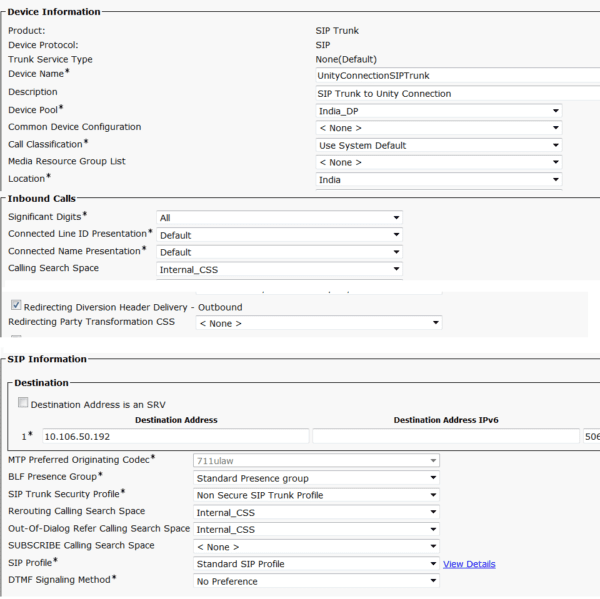Open the BLF Presence Group dropdown
The width and height of the screenshot is (600, 599).
[315, 478]
